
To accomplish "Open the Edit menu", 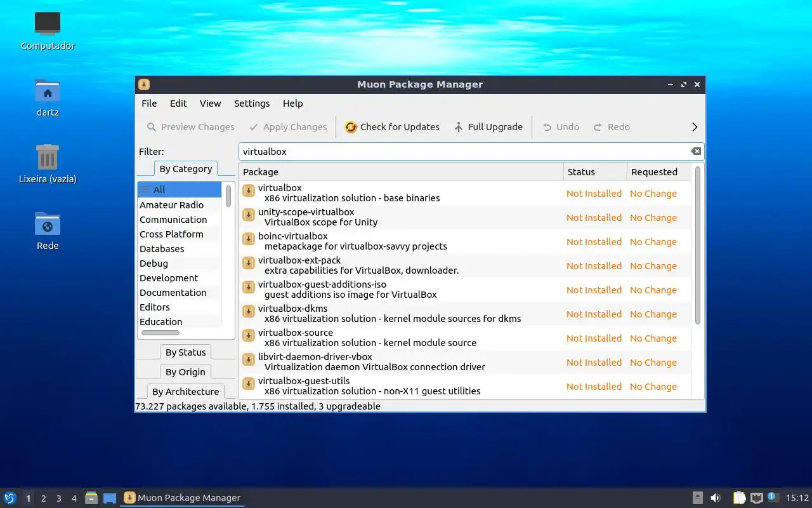I will click(x=178, y=104).
